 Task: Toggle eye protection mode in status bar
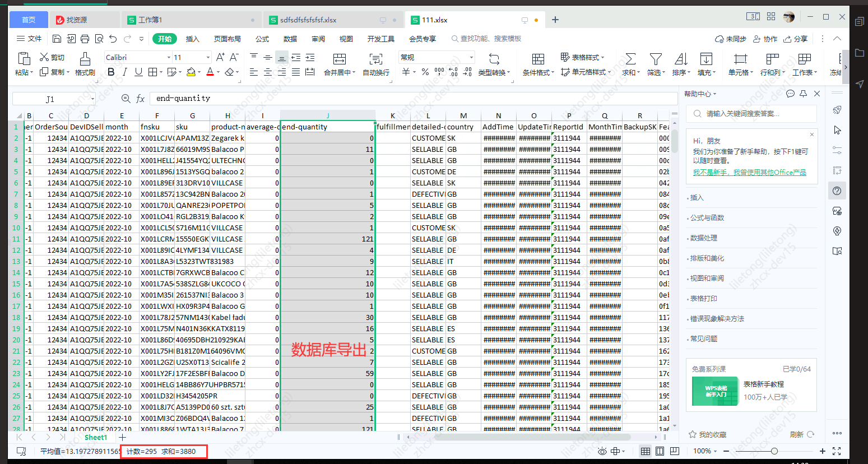pos(602,451)
